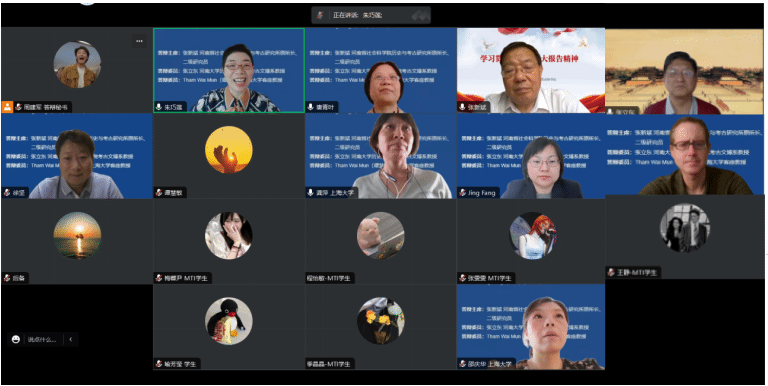This screenshot has width=768, height=386.
Task: Open the three-dot menu on first participant tile
Action: tap(140, 41)
